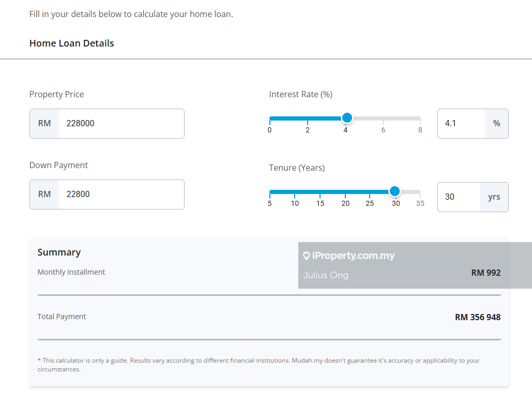
Task: Click the 'RM 356 948' total payment value
Action: click(x=478, y=317)
